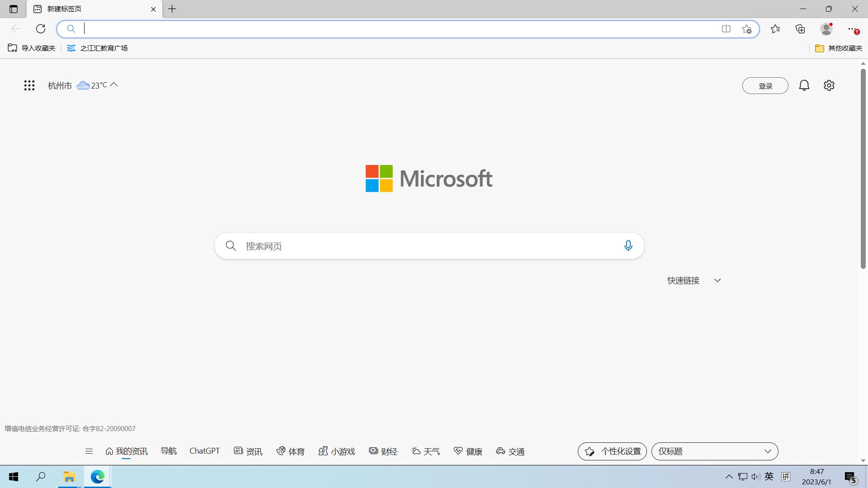Open page settings gear icon

tap(829, 85)
